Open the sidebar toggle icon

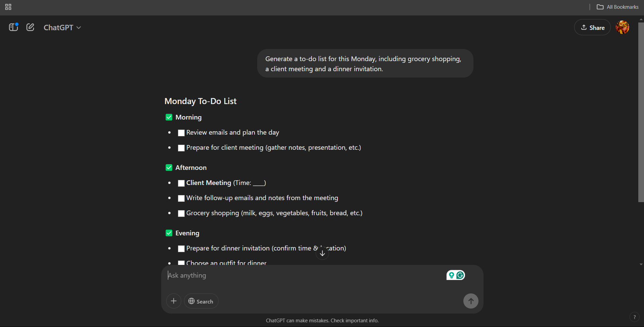[13, 27]
